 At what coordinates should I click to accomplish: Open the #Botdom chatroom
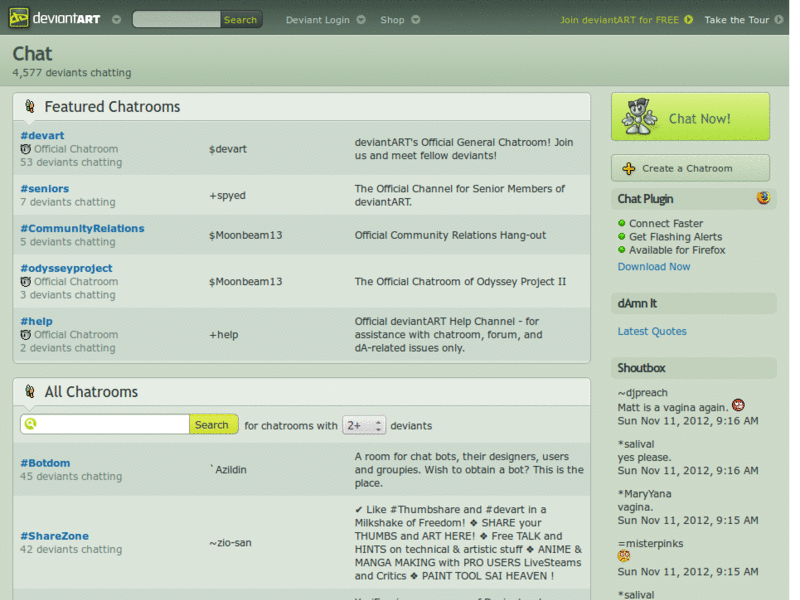[45, 463]
